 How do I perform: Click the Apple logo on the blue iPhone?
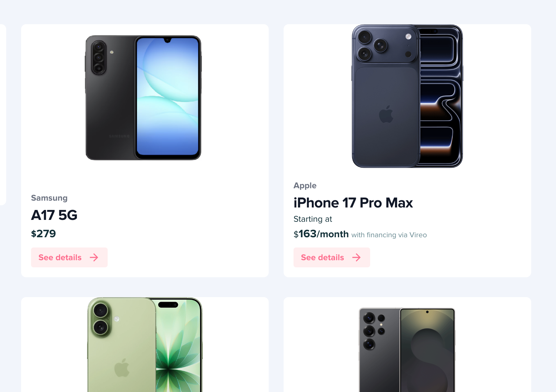[x=386, y=114]
